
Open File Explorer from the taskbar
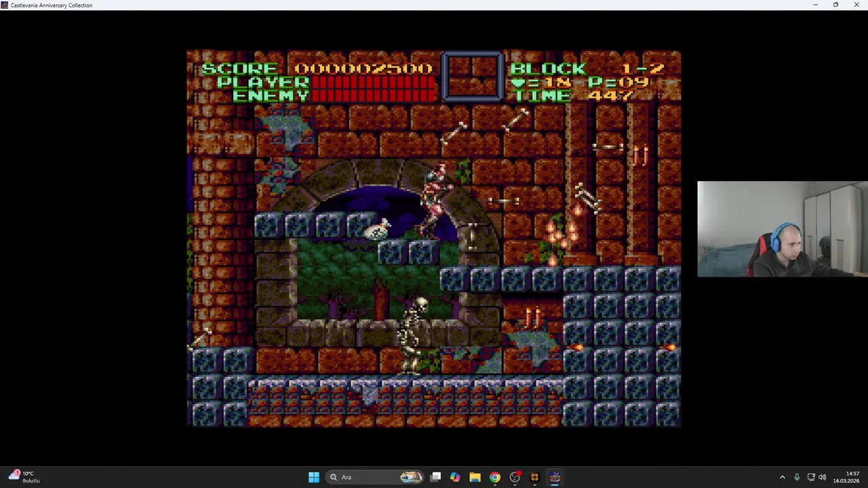(x=475, y=477)
